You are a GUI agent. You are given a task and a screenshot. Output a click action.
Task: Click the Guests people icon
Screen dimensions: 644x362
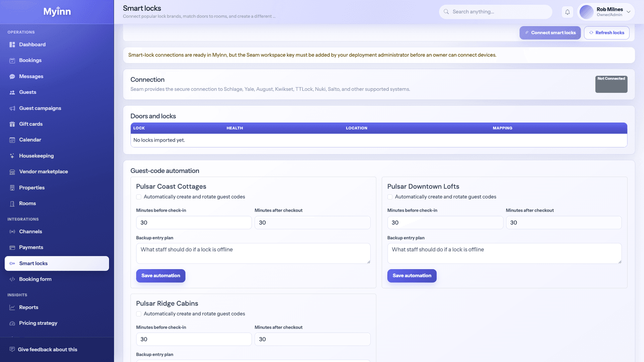[x=12, y=92]
